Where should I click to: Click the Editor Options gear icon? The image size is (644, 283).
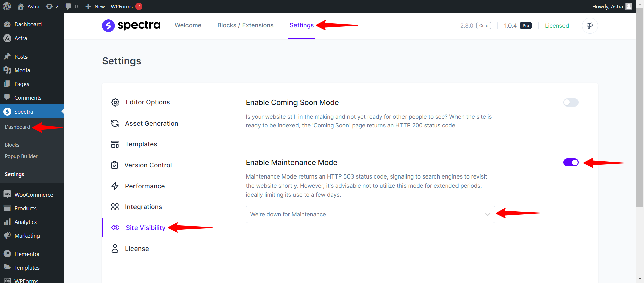[x=115, y=102]
